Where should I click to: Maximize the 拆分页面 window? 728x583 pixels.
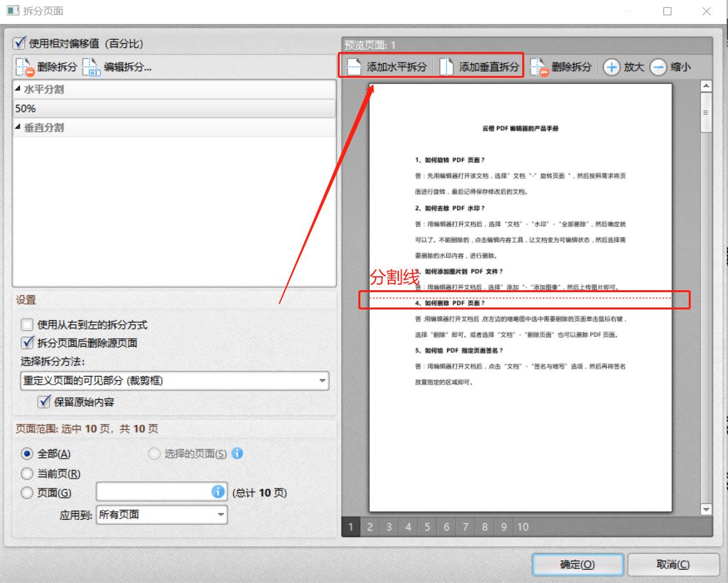click(x=667, y=11)
